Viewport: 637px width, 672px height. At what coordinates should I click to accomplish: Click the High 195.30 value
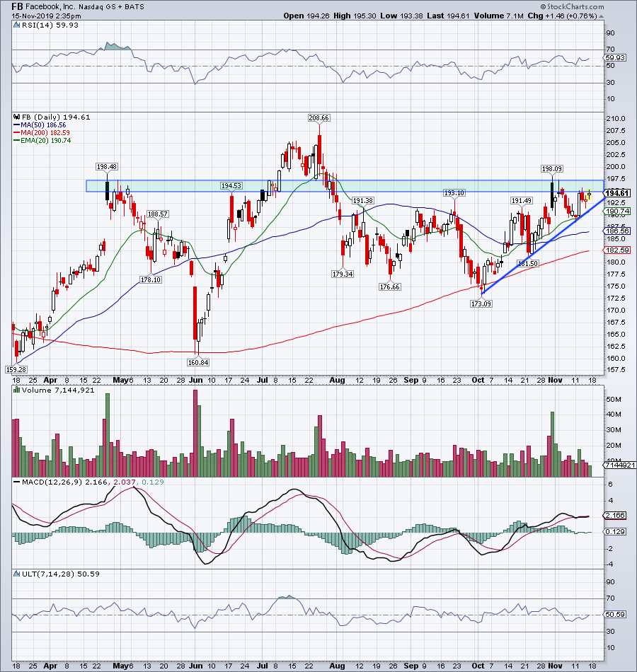(355, 16)
